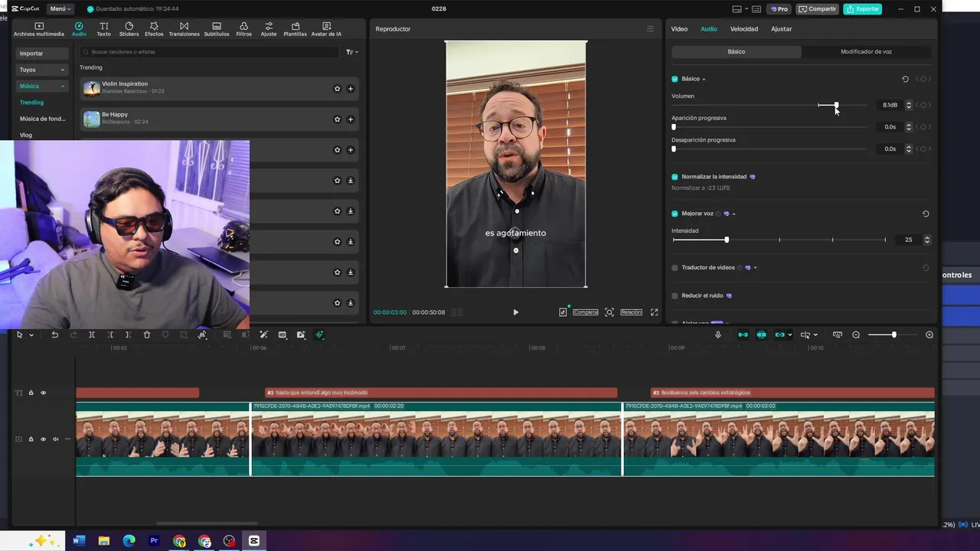Viewport: 980px width, 551px height.
Task: Split the clip at the playhead
Action: tap(92, 334)
